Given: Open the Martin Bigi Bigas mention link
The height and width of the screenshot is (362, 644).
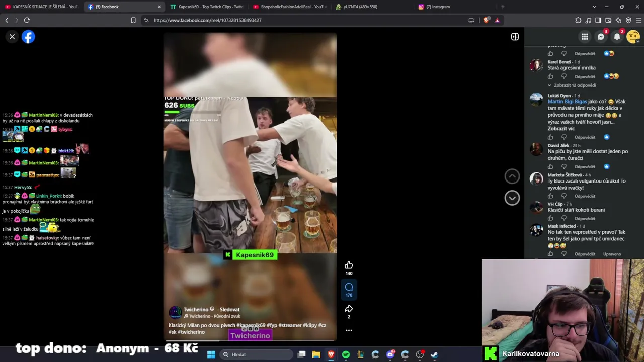Looking at the screenshot, I should 567,102.
